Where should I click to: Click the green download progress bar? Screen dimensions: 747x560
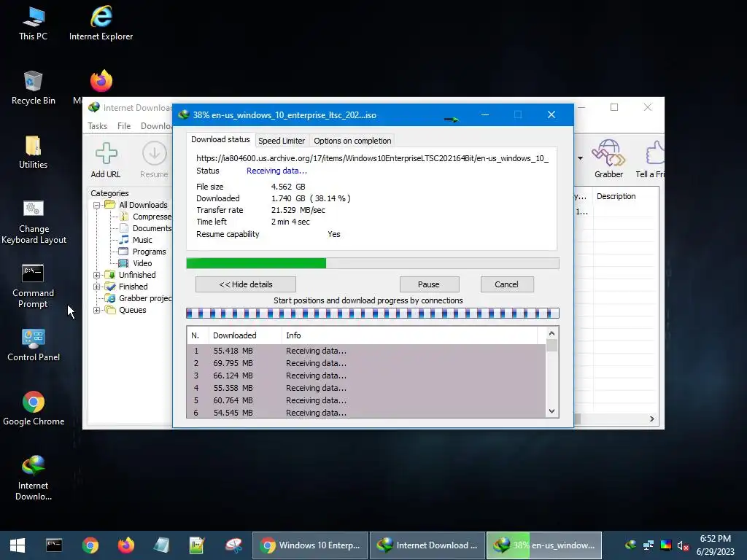[373, 263]
